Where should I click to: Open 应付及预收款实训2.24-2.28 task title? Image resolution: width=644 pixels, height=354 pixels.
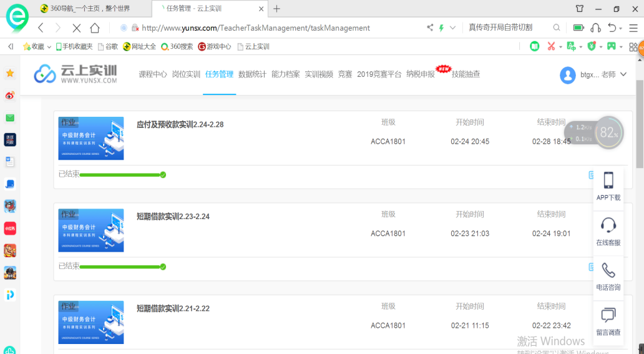[x=180, y=125]
